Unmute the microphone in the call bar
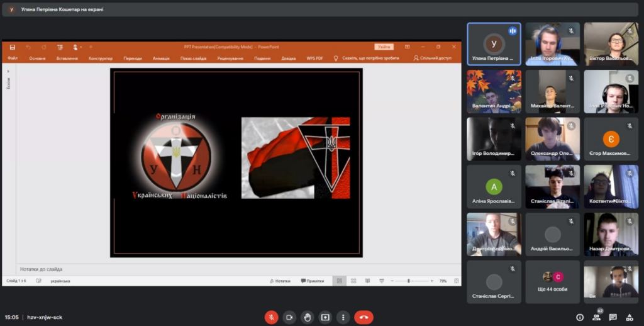The height and width of the screenshot is (326, 644). pyautogui.click(x=271, y=317)
